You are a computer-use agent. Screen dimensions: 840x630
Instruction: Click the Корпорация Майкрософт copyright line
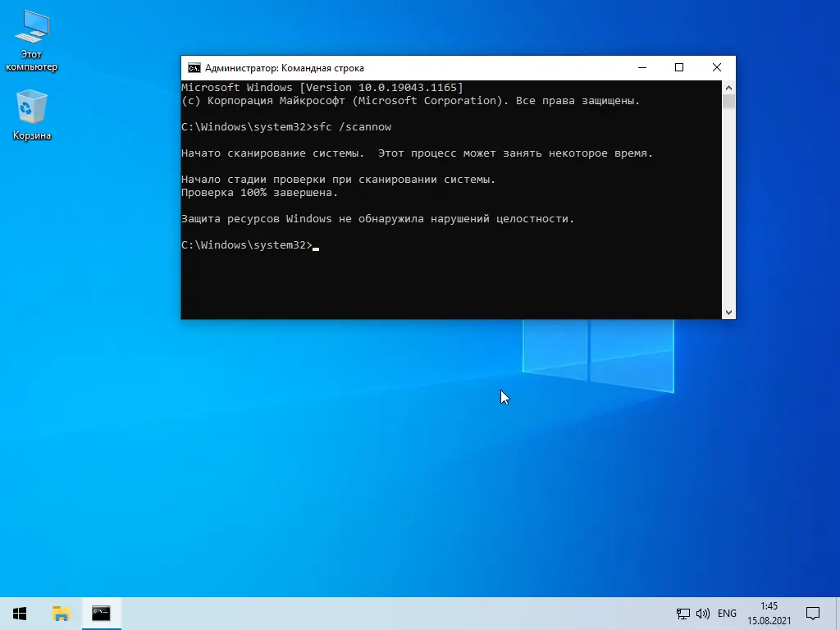pos(410,101)
